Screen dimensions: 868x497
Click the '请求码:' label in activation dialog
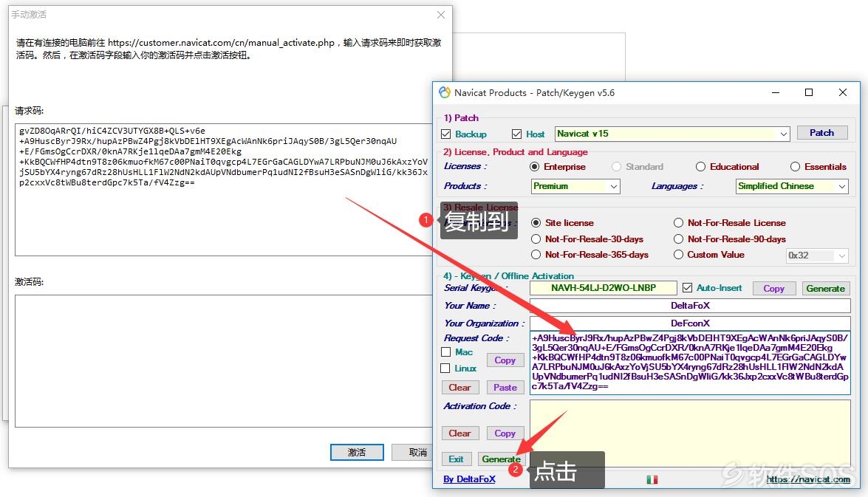click(x=30, y=111)
